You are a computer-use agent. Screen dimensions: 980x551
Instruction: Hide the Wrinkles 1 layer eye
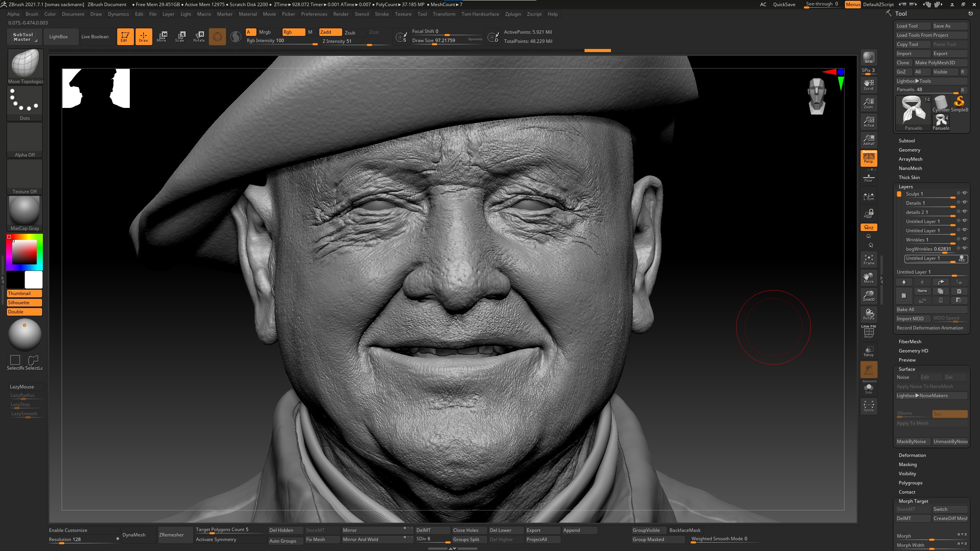[x=965, y=239]
